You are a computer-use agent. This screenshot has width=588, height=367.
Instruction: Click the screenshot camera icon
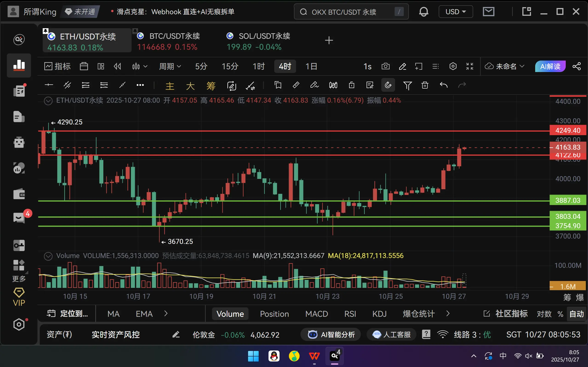[x=385, y=66]
